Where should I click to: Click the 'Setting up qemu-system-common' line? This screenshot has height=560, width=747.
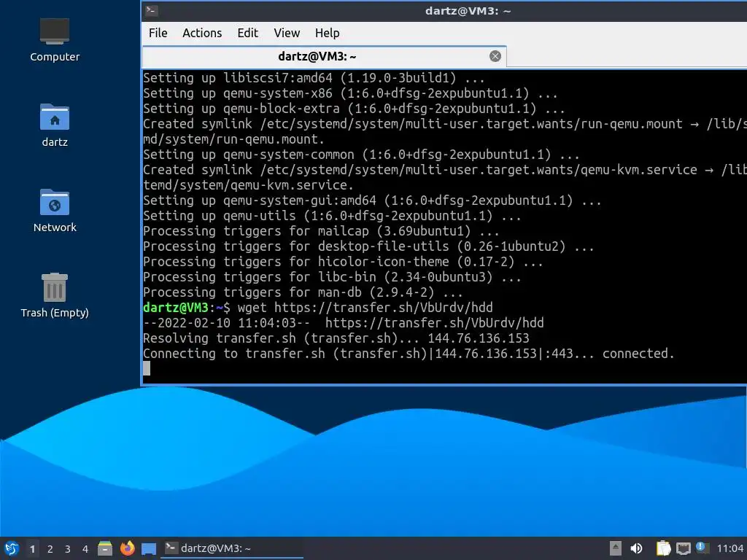(361, 155)
